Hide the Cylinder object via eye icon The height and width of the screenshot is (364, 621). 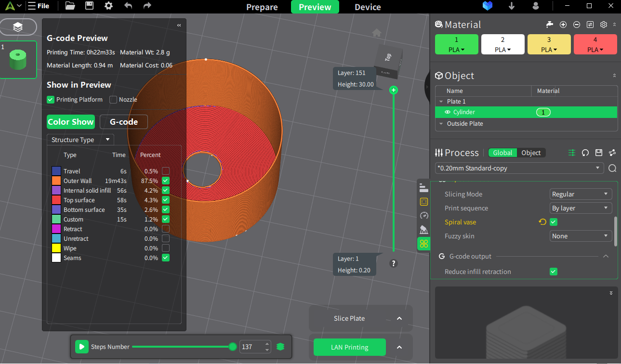coord(448,112)
